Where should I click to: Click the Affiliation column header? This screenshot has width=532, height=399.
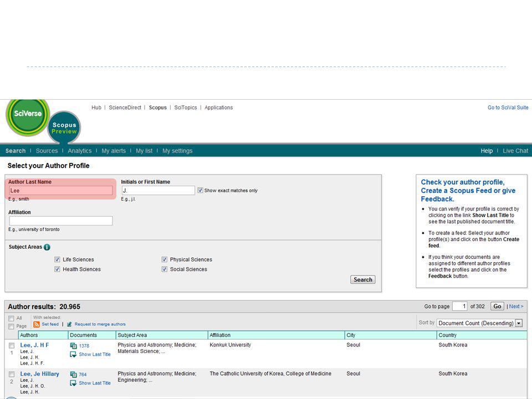tap(276, 335)
